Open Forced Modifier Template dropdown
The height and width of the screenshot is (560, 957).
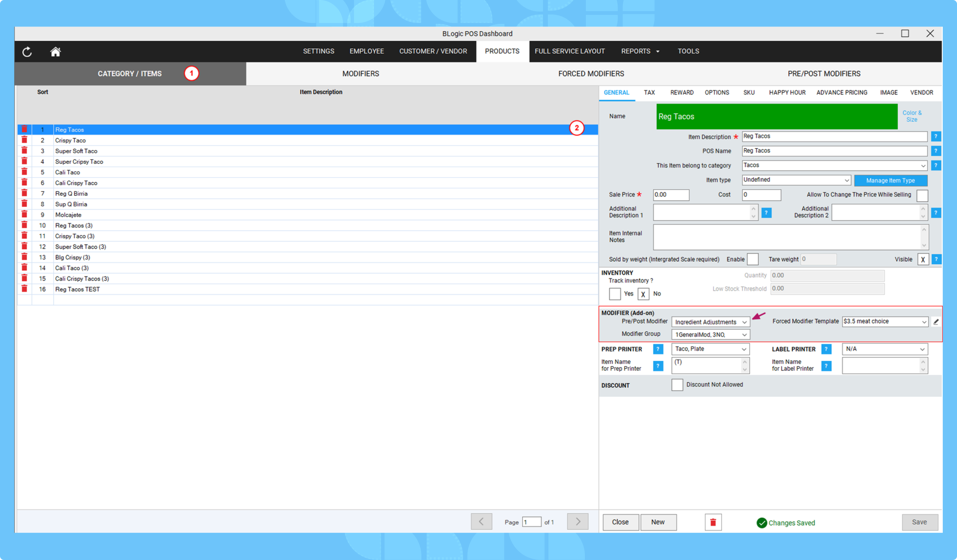coord(885,321)
